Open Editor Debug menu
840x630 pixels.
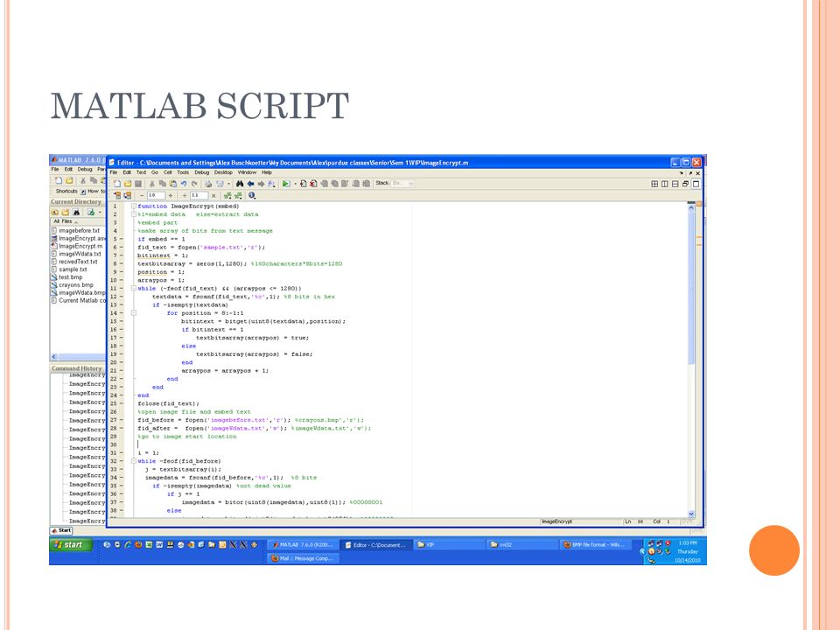[202, 172]
